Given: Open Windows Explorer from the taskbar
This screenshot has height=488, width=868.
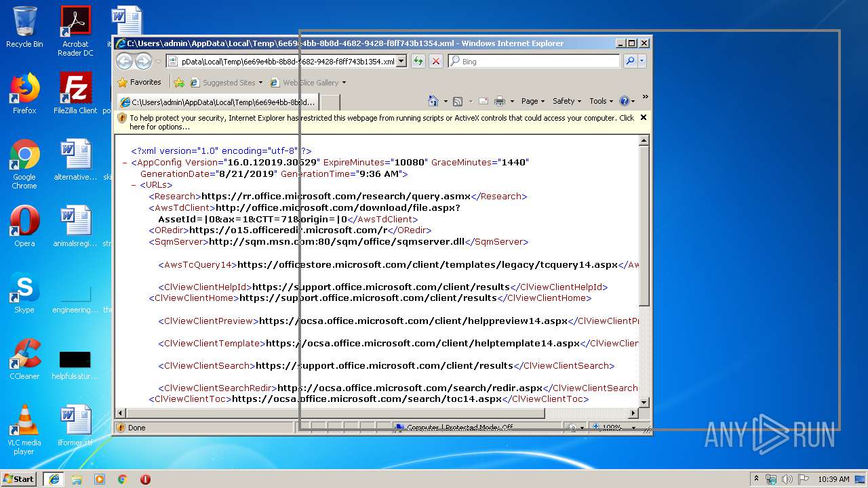Looking at the screenshot, I should (x=77, y=479).
